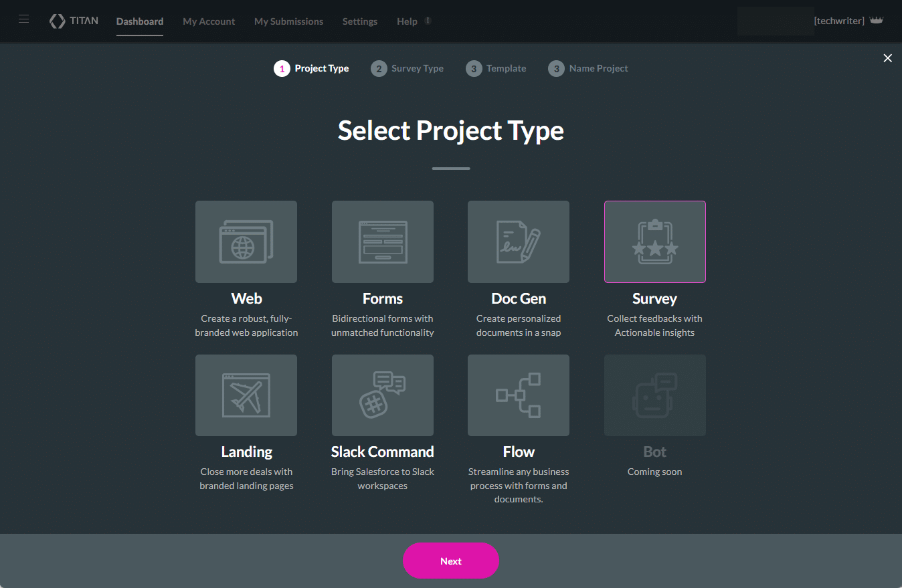This screenshot has height=588, width=902.
Task: Open My Submissions
Action: pos(288,21)
